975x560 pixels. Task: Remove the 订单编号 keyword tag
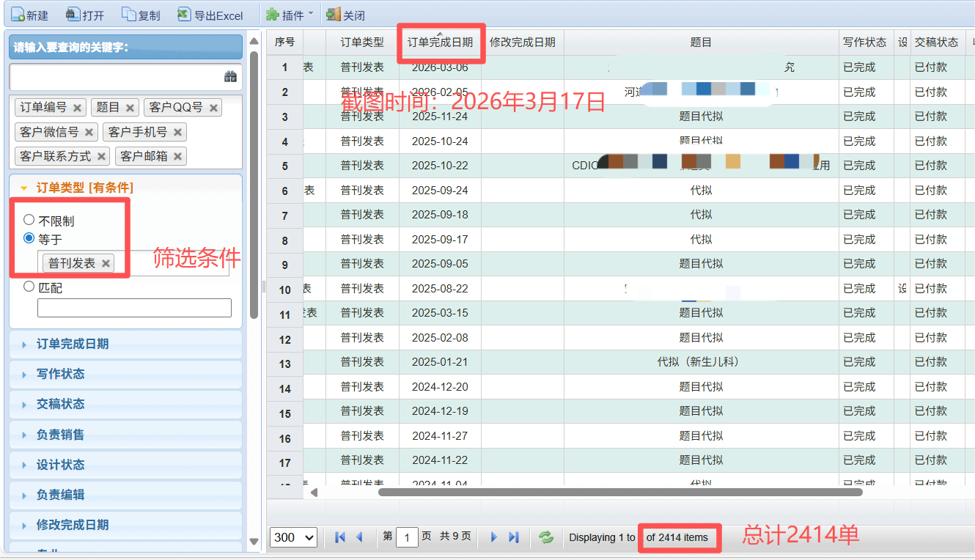tap(78, 108)
